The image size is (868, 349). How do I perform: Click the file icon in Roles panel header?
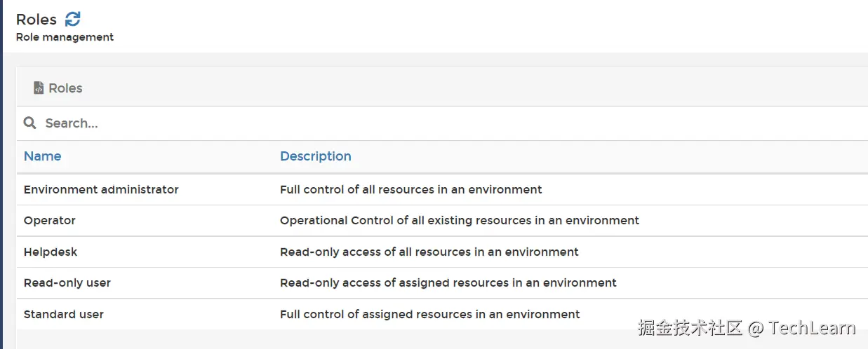pyautogui.click(x=39, y=88)
